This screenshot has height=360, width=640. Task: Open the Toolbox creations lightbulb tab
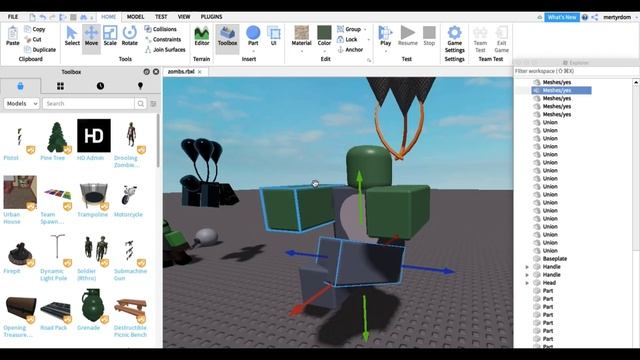coord(140,86)
